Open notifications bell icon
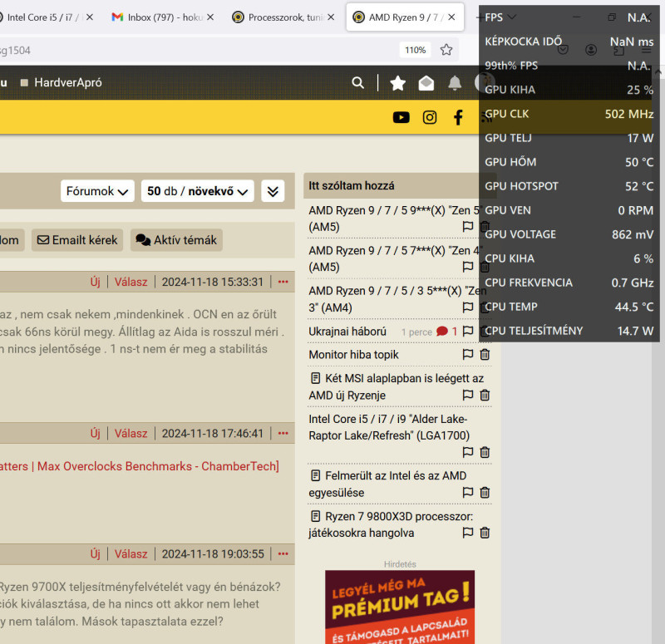The height and width of the screenshot is (644, 665). pyautogui.click(x=455, y=82)
